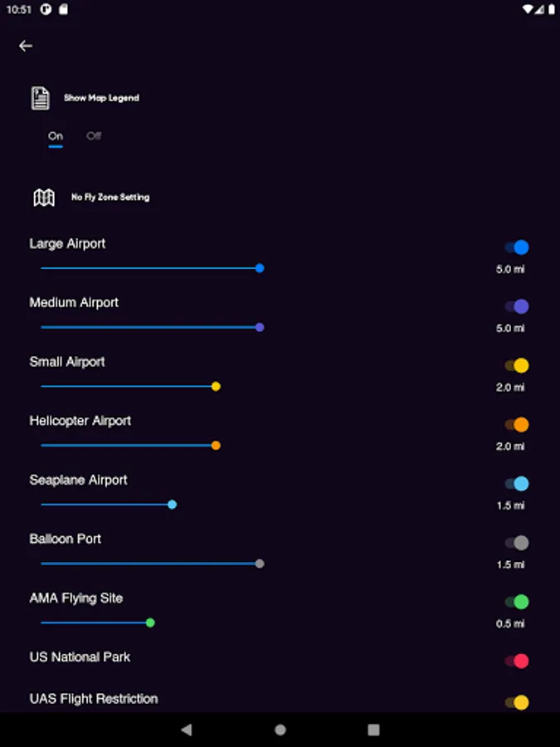The height and width of the screenshot is (747, 560).
Task: Toggle the Seaplane Airport switch
Action: 517,484
